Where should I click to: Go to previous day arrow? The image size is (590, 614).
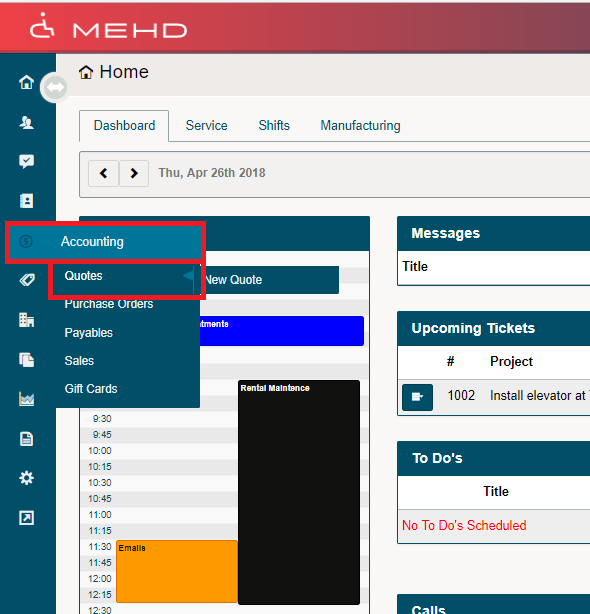(x=103, y=173)
